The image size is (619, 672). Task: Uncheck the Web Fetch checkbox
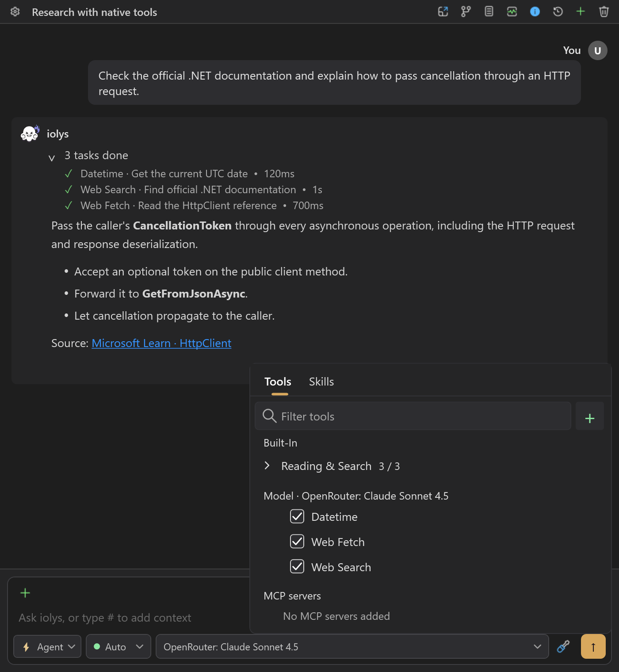297,542
